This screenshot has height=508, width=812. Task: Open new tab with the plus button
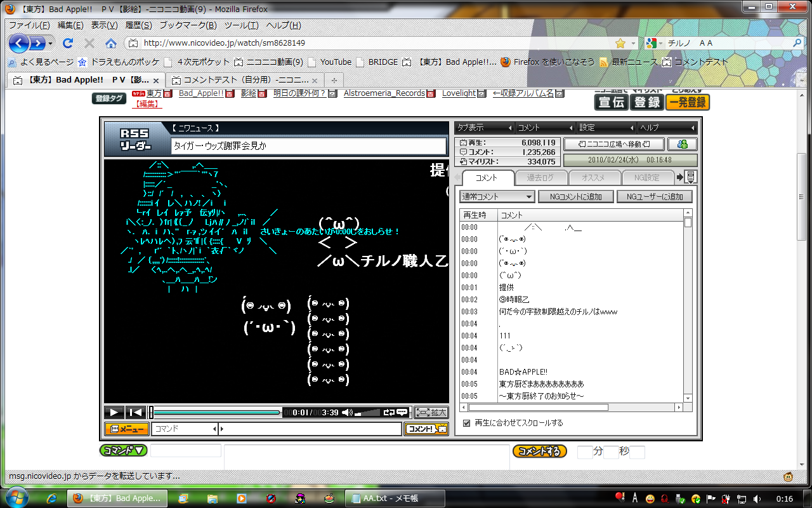(334, 81)
